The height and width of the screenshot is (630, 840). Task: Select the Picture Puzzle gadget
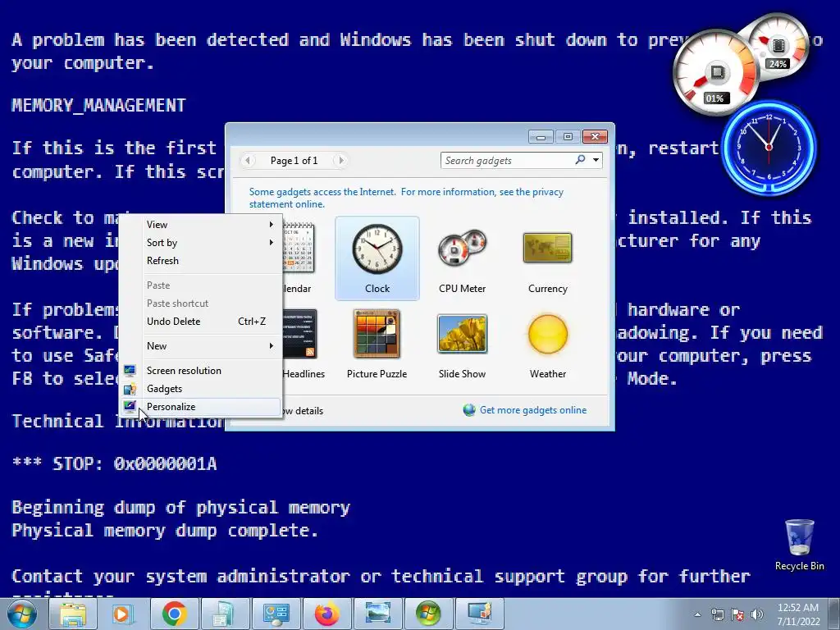click(x=377, y=344)
